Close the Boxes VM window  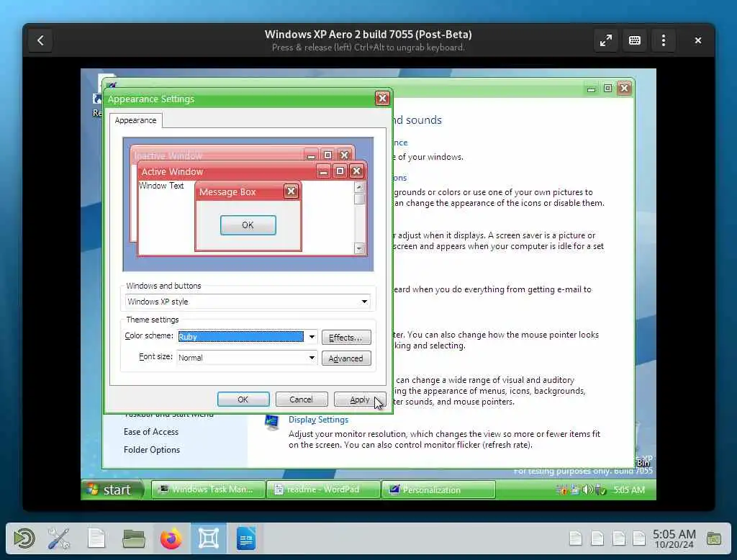697,40
